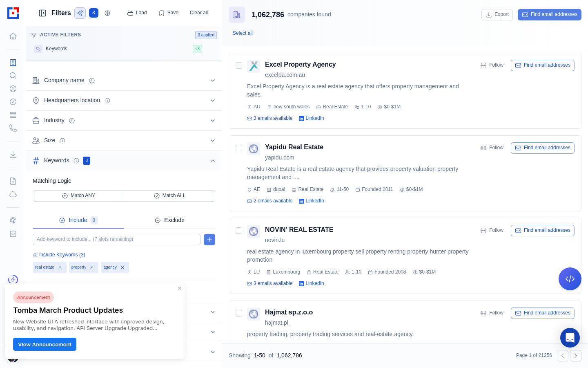The width and height of the screenshot is (588, 368).
Task: Collapse the Filters panel using the panel icon
Action: 42,13
